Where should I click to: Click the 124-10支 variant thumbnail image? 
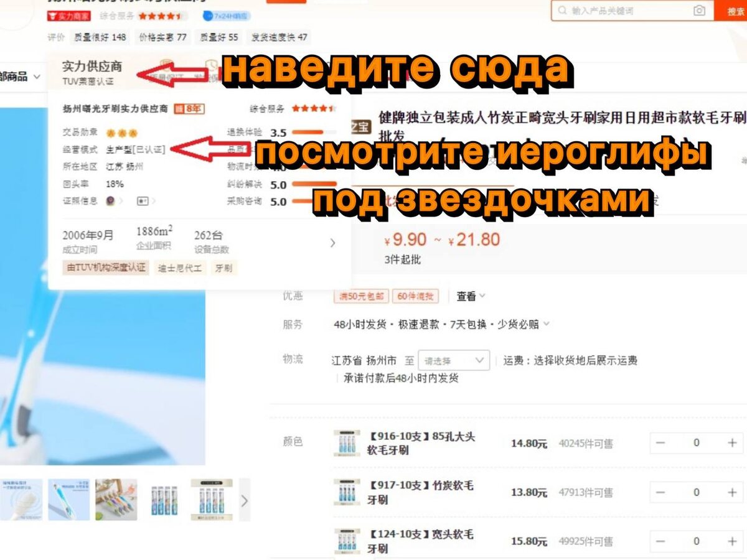click(x=347, y=541)
